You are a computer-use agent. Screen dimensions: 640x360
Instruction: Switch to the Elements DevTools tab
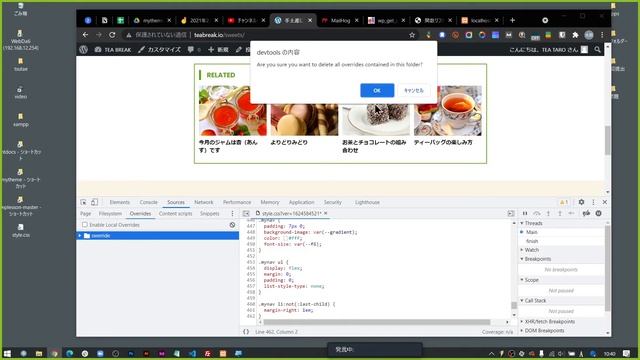[120, 202]
